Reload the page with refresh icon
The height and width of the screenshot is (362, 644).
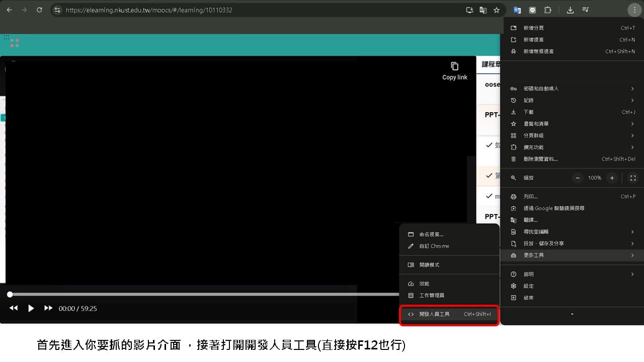(39, 10)
